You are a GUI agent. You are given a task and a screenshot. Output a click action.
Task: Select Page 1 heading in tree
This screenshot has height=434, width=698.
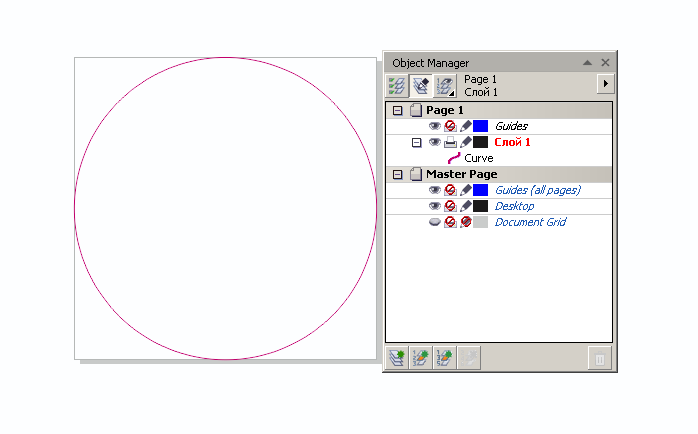pyautogui.click(x=445, y=110)
